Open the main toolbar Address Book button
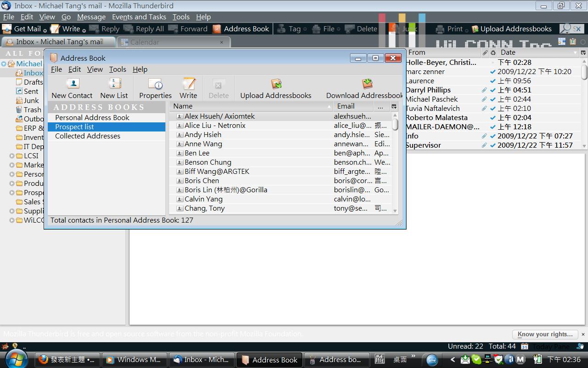 [x=241, y=29]
